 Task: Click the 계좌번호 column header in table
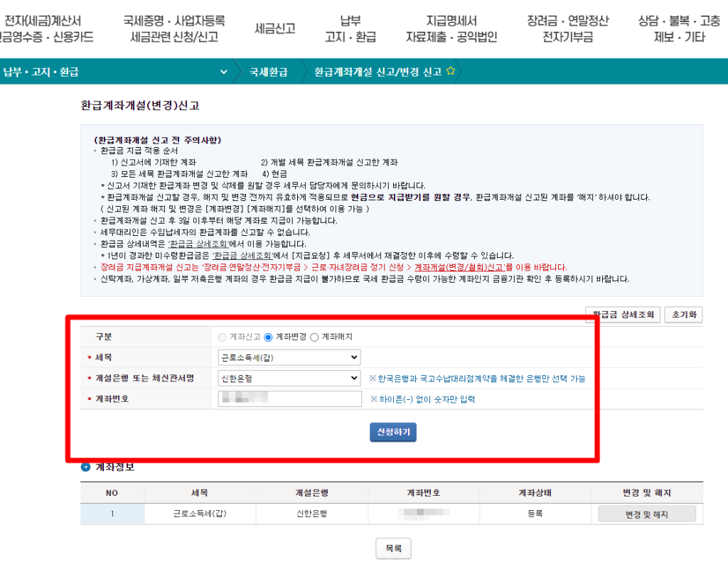click(424, 493)
